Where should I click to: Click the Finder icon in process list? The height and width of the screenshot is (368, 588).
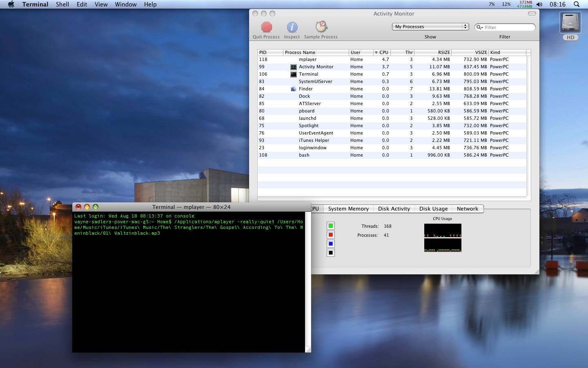293,89
